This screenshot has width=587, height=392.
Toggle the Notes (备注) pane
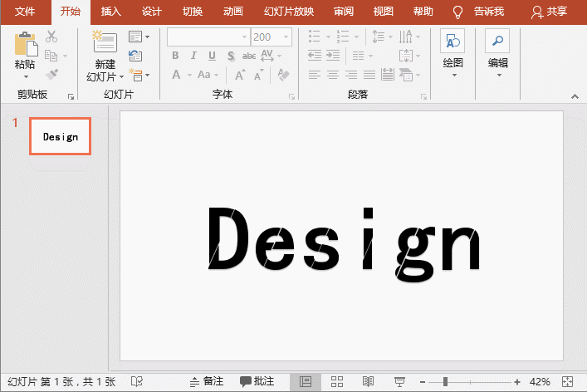tap(205, 381)
